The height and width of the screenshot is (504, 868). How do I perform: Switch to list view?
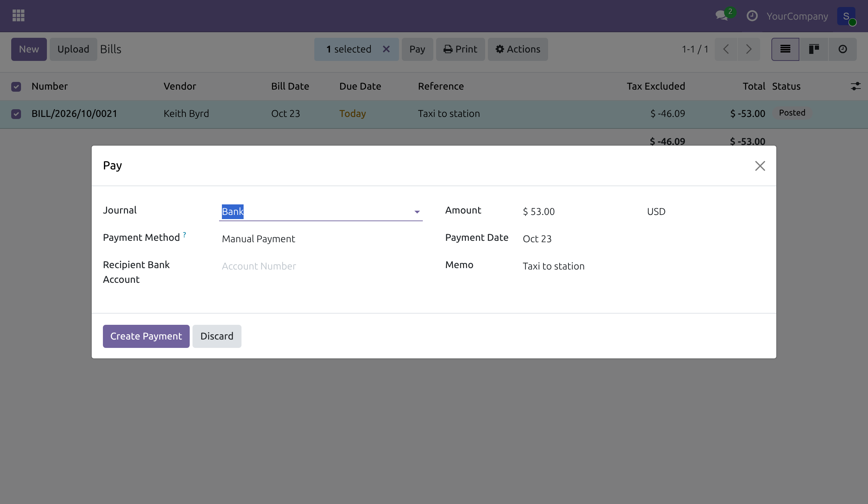tap(785, 49)
